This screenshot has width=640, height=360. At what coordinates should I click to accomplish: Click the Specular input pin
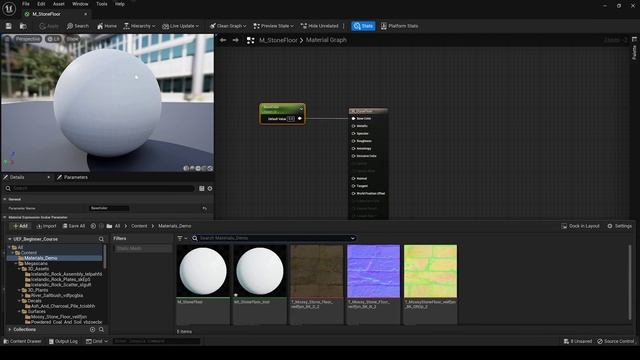(x=353, y=133)
